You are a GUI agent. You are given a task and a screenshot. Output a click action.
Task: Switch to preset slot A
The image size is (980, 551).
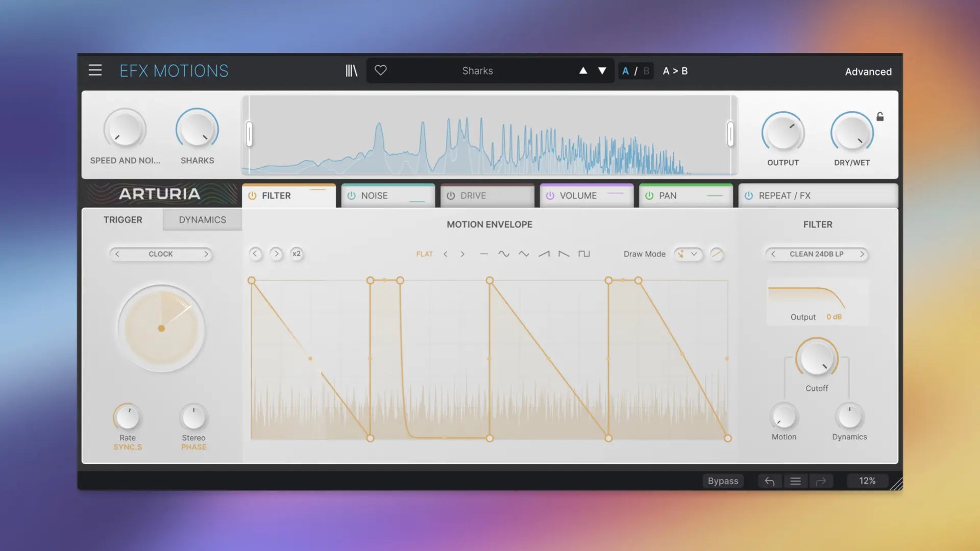pyautogui.click(x=625, y=71)
